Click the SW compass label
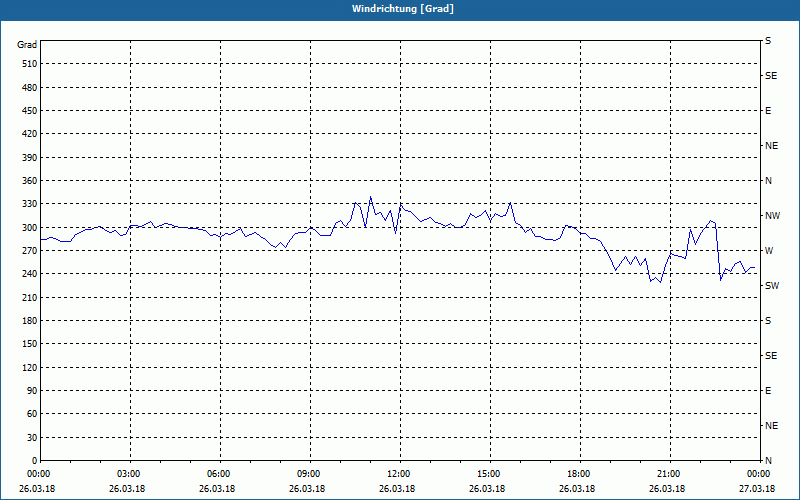This screenshot has width=800, height=500. click(772, 286)
